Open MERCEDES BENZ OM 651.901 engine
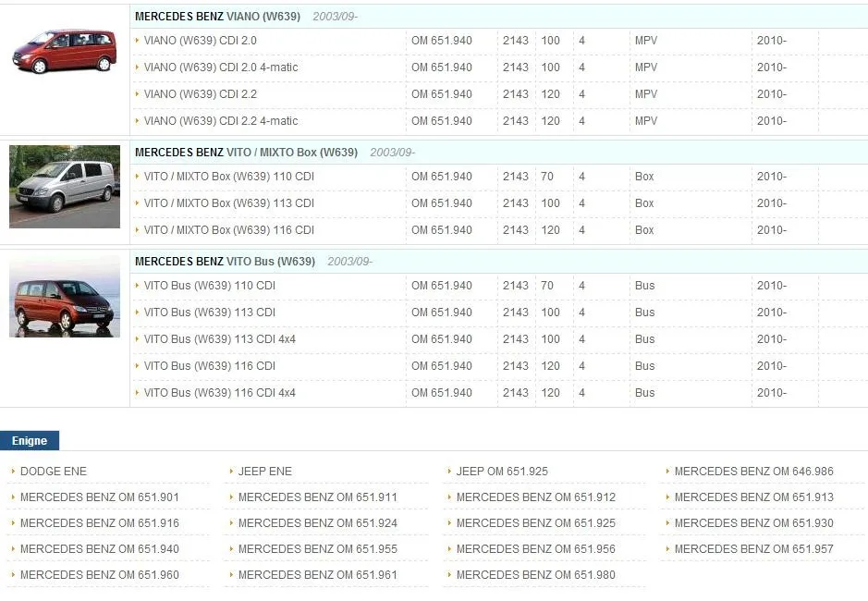868x601 pixels. point(100,497)
